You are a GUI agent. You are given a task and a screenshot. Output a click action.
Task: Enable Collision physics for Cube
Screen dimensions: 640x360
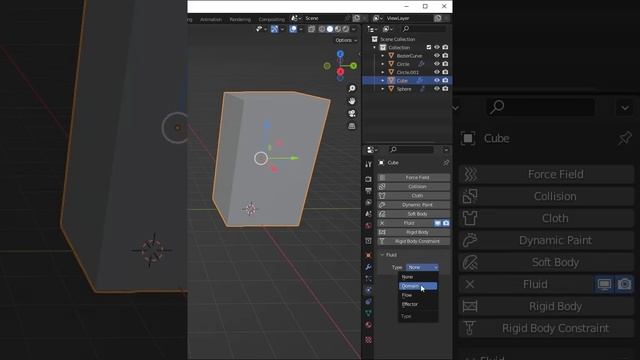pyautogui.click(x=413, y=187)
